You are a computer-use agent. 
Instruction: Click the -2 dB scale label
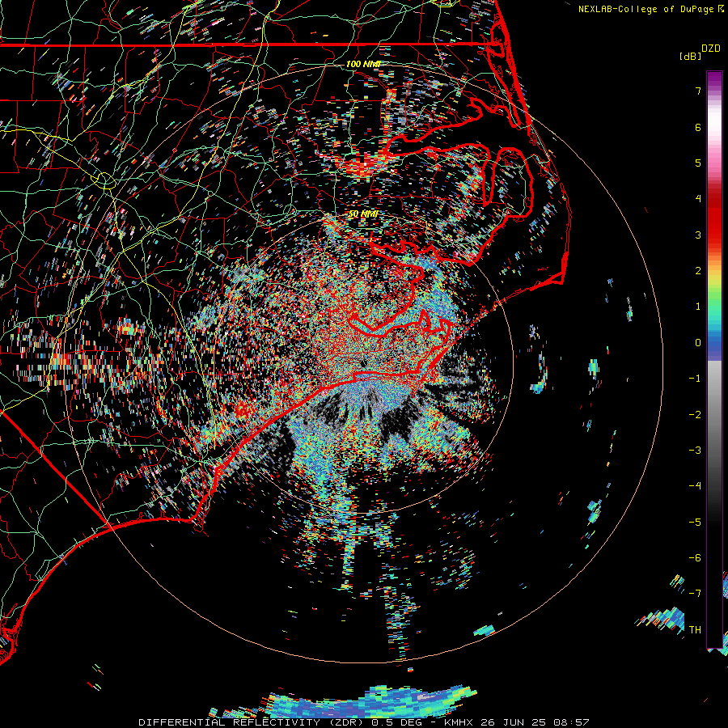pyautogui.click(x=695, y=414)
